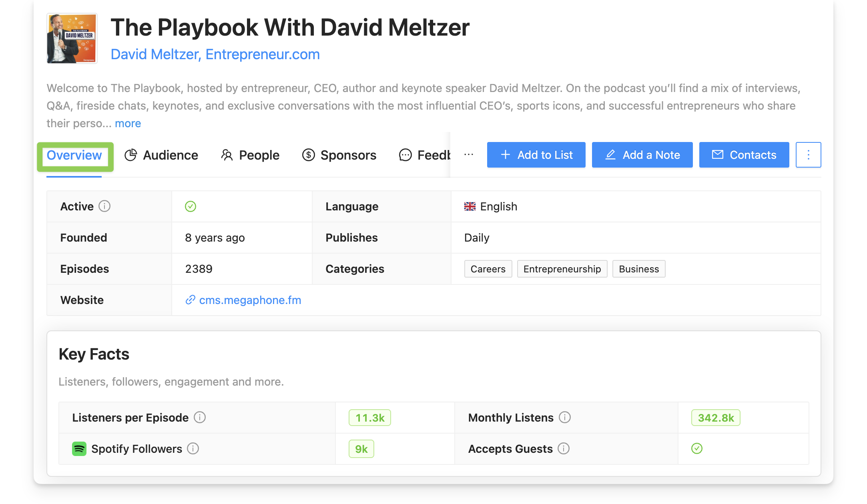867x504 pixels.
Task: Click the link icon before cms.megaphone.fm
Action: click(x=190, y=300)
